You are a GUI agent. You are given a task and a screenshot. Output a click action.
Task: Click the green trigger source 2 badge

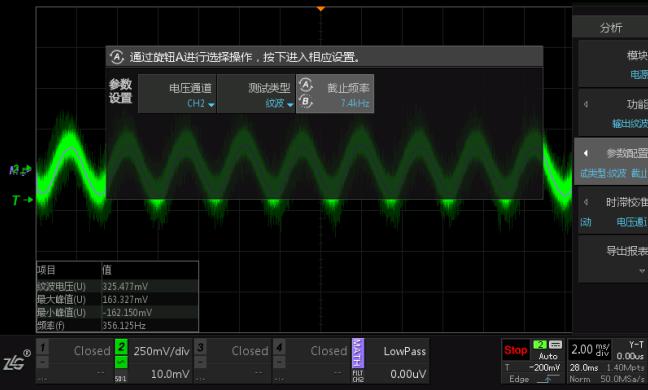pyautogui.click(x=540, y=345)
